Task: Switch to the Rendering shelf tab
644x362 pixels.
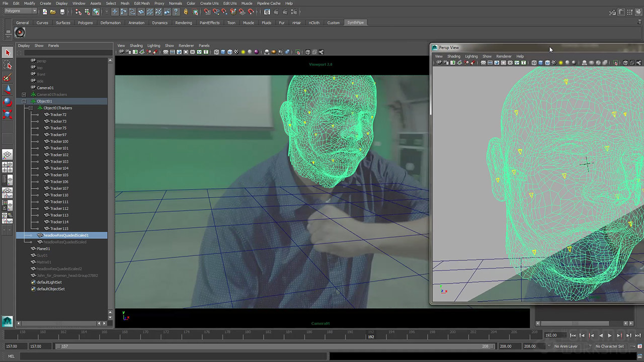Action: point(183,23)
